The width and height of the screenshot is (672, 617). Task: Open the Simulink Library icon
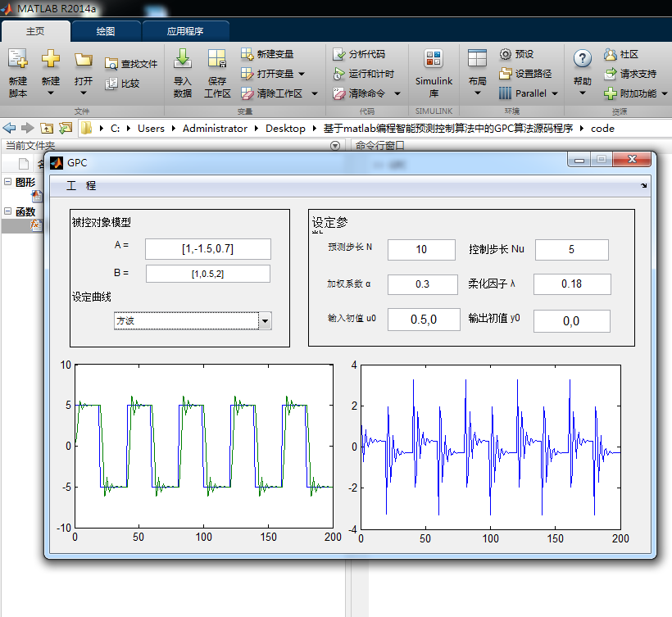[434, 58]
